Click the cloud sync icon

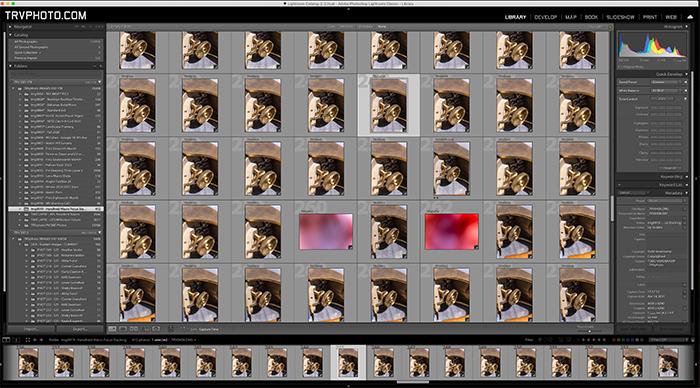point(690,17)
